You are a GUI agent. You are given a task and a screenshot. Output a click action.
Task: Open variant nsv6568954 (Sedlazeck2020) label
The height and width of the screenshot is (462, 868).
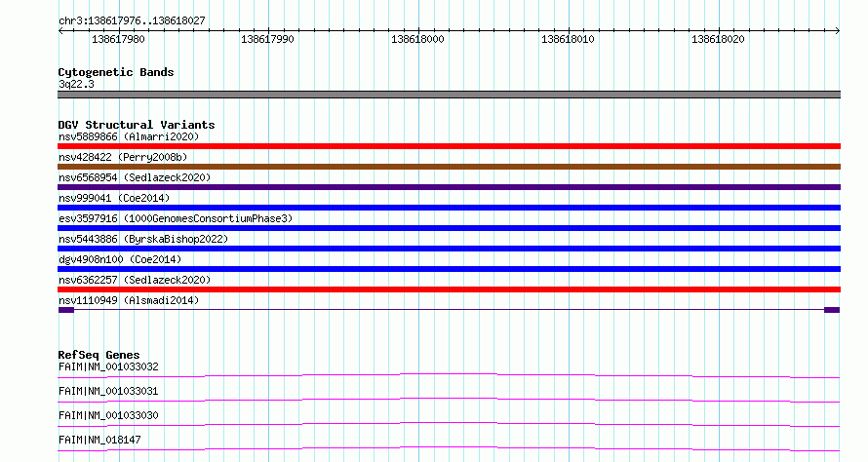click(x=135, y=177)
